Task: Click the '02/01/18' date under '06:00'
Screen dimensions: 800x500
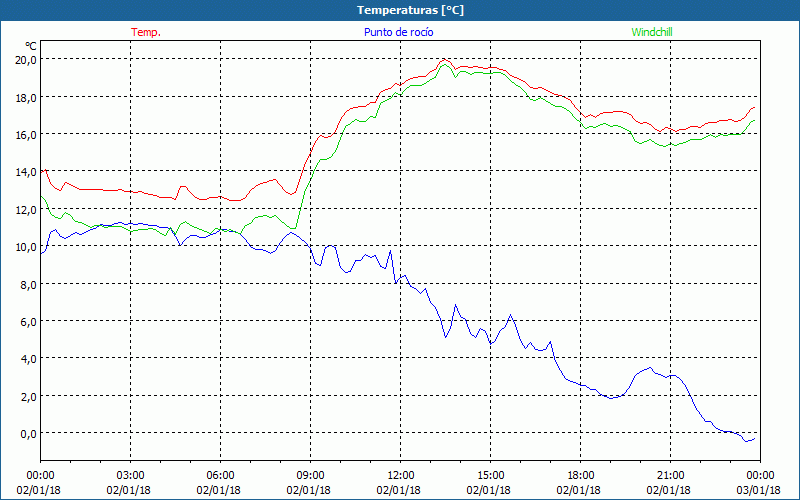Action: coord(218,490)
